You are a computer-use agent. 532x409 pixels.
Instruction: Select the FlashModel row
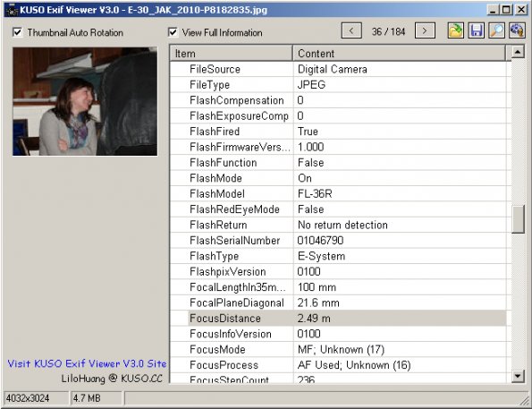(x=338, y=193)
